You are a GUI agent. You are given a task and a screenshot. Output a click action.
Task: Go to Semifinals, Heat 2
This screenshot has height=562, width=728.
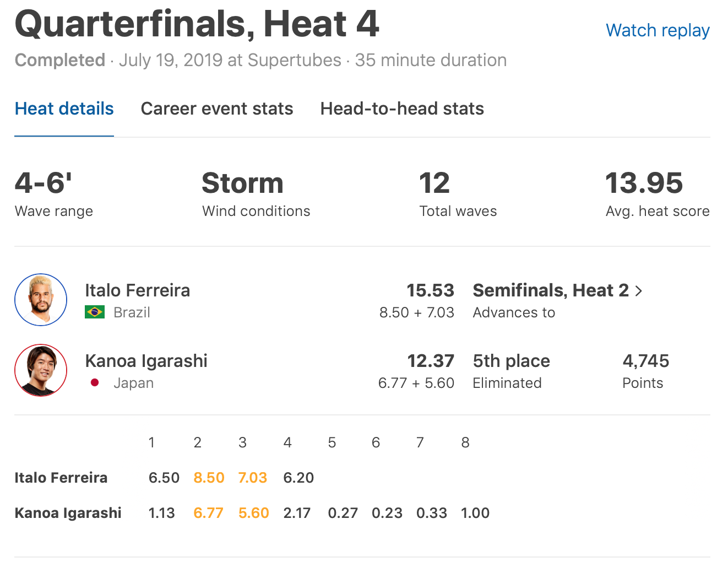click(x=551, y=290)
